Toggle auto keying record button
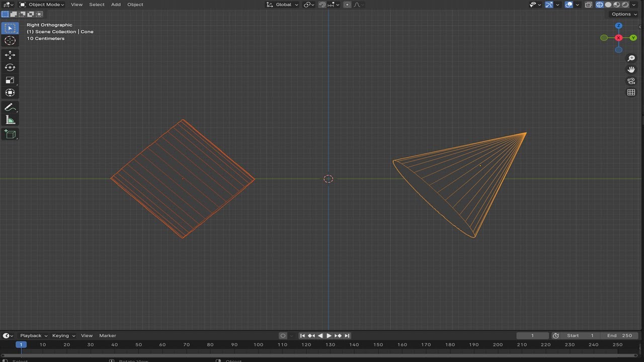644x362 pixels. coord(283,335)
